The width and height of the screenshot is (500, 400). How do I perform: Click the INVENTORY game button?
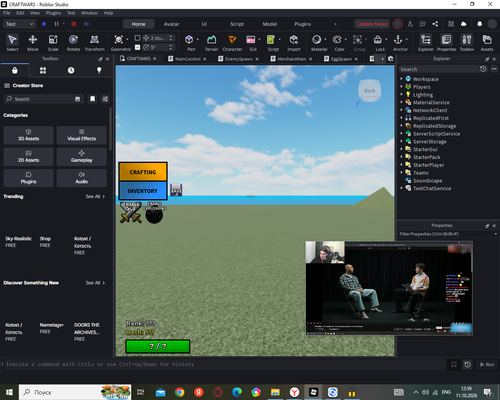[143, 191]
